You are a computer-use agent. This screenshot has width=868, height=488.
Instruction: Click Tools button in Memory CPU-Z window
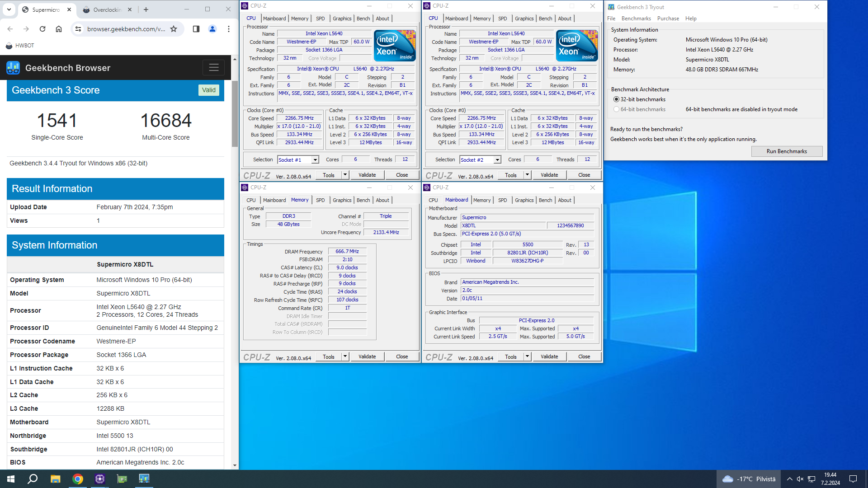329,357
